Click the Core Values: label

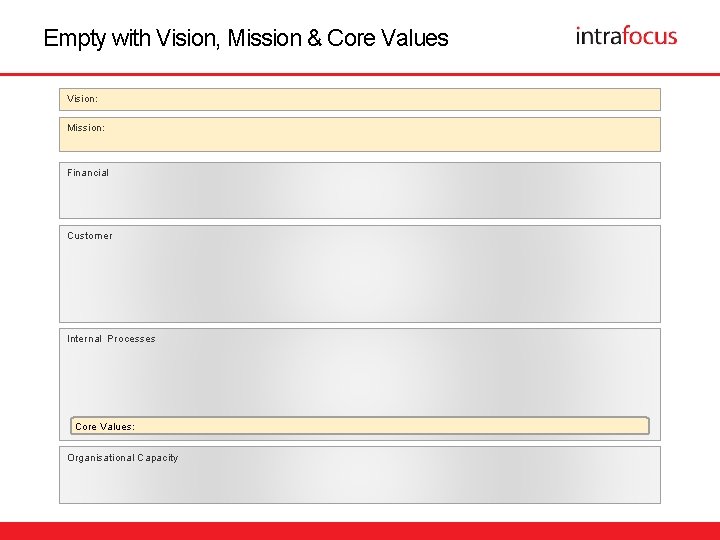[105, 427]
